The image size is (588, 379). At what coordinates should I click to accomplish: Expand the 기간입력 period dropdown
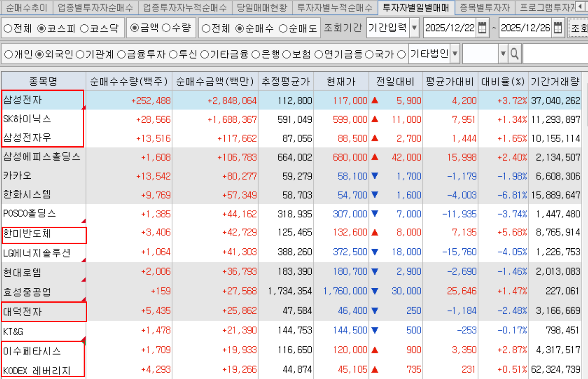(x=414, y=28)
